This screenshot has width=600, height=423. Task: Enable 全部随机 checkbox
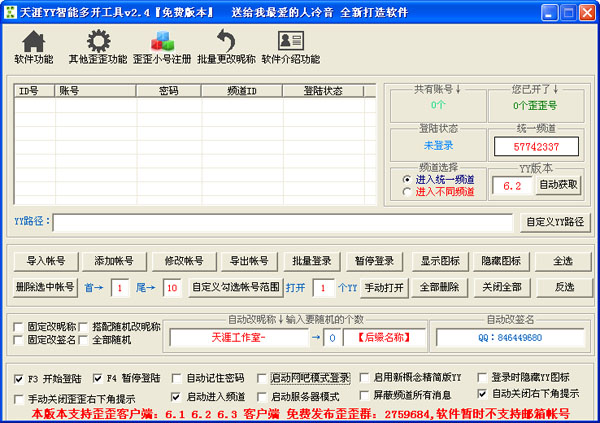click(83, 340)
